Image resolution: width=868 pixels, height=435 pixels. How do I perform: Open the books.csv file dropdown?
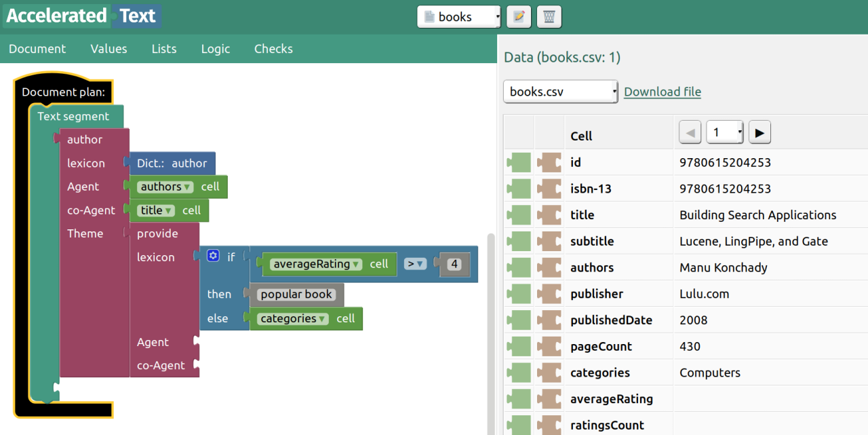tap(560, 92)
